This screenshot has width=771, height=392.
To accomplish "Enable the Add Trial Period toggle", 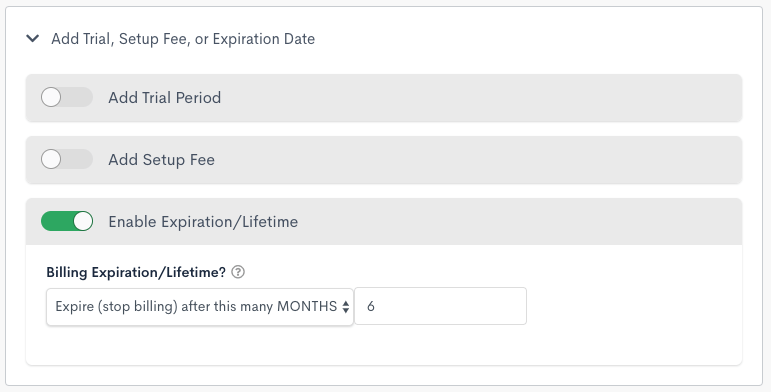I will 67,97.
